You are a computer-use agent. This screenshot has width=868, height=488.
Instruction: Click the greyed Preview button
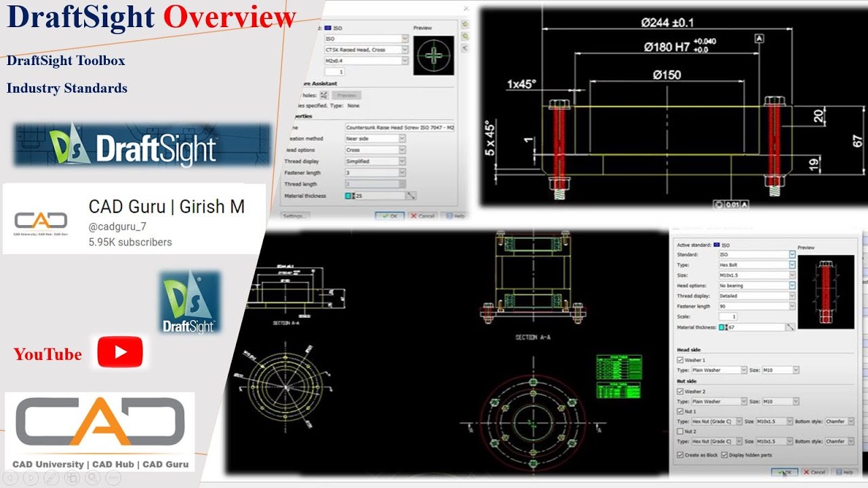[x=347, y=95]
